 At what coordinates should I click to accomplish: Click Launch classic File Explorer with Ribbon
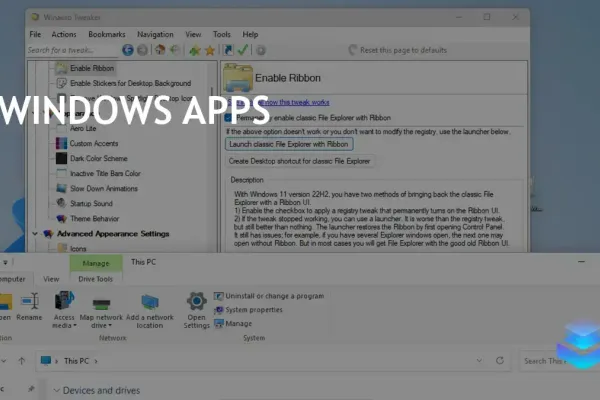coord(289,144)
